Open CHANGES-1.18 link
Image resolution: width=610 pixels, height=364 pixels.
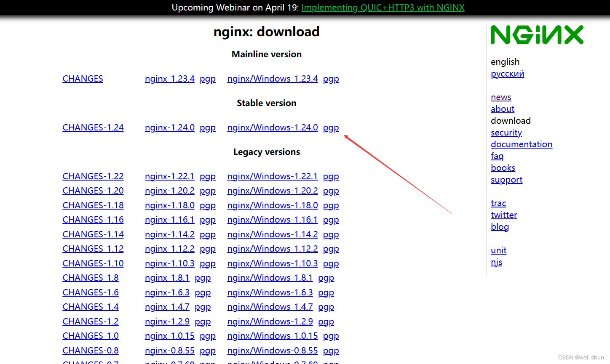point(93,205)
